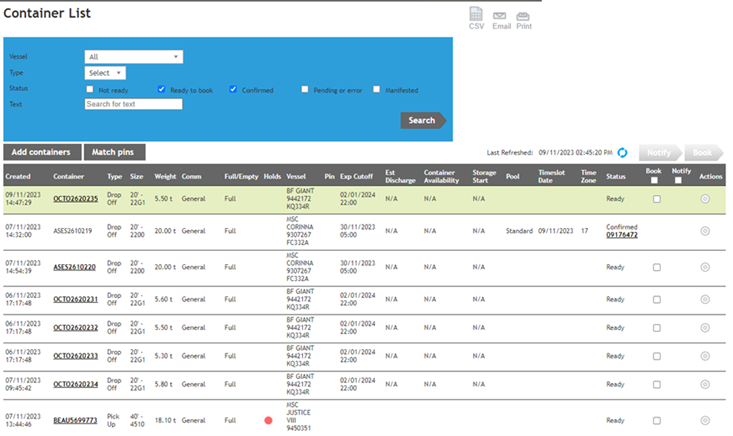Open container link OCTO2620231
The width and height of the screenshot is (733, 436).
76,299
